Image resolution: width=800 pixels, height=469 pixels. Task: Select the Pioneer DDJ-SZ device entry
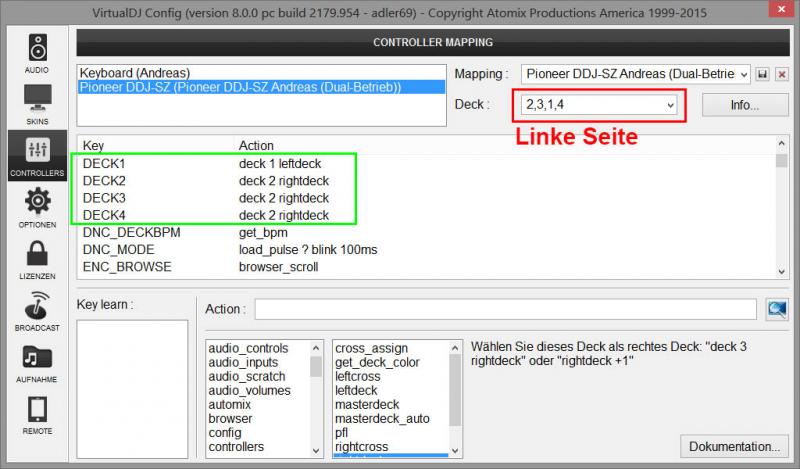[261, 87]
